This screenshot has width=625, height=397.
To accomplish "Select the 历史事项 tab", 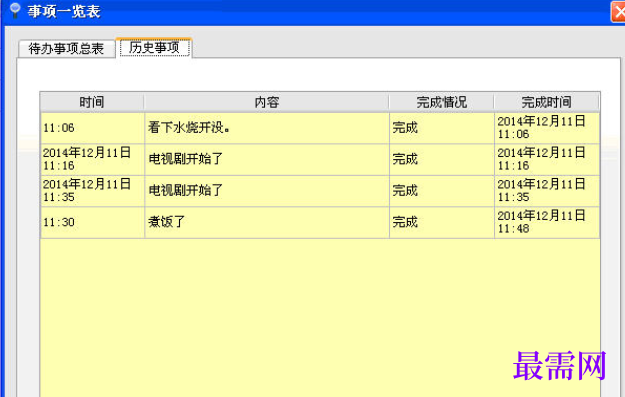I will click(154, 48).
